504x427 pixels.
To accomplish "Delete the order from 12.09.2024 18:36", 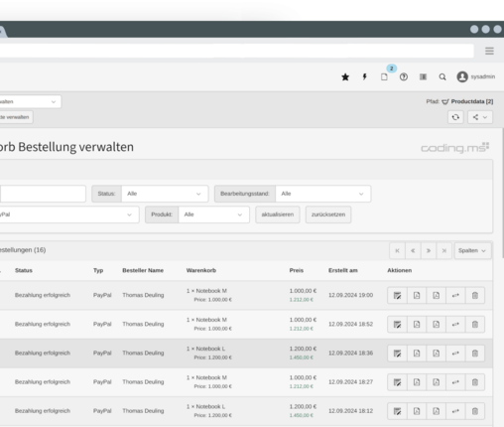I will point(475,354).
